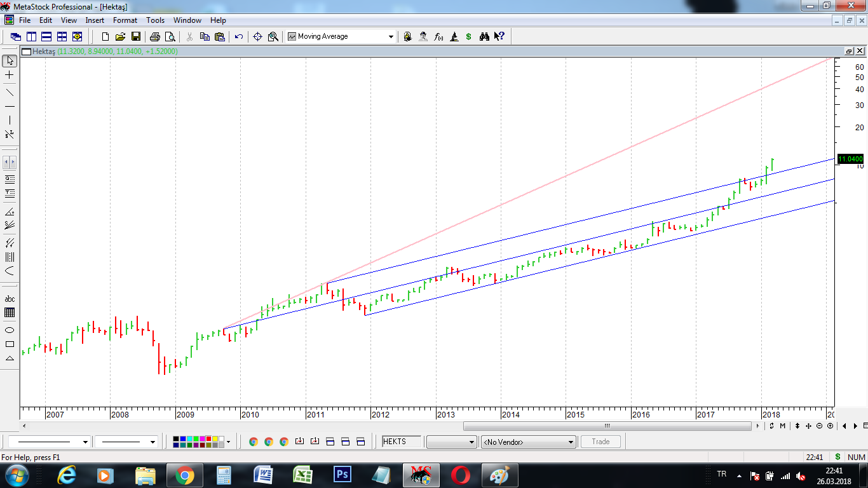Viewport: 868px width, 488px height.
Task: Click the HEKTS symbol input field
Action: pyautogui.click(x=402, y=442)
